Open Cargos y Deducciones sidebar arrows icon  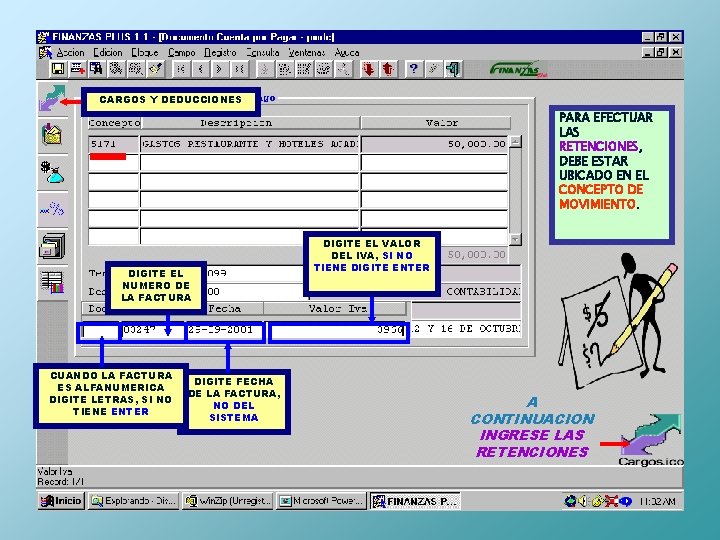pyautogui.click(x=52, y=98)
